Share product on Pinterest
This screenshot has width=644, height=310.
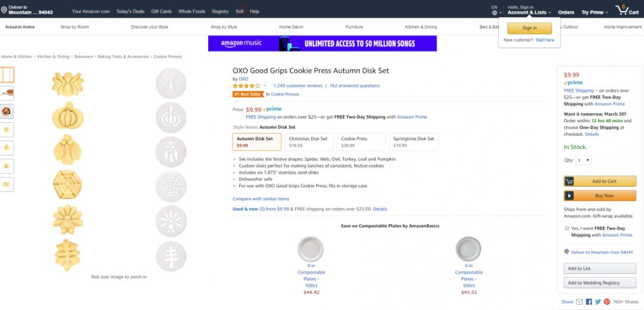click(606, 302)
